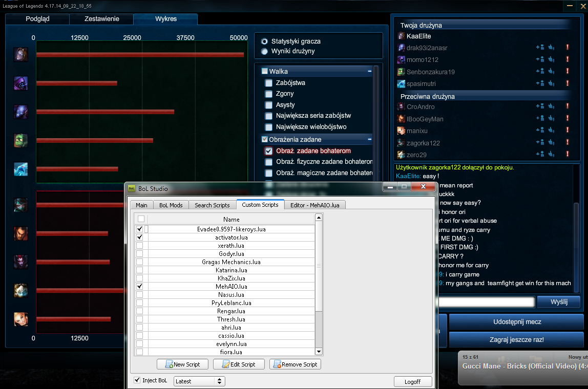
Task: Report zagorka122 exclamation icon
Action: tap(568, 142)
